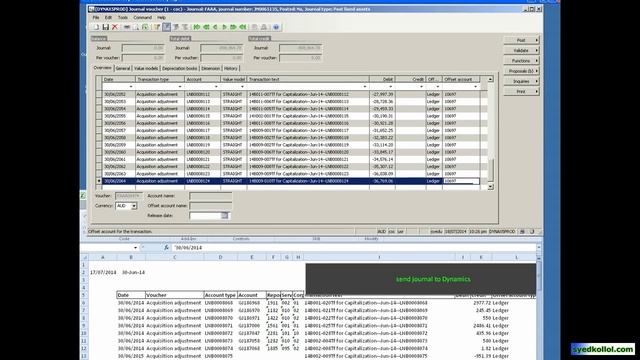Switch to the Depreciation books tab
Image resolution: width=640 pixels, height=360 pixels.
coord(180,69)
